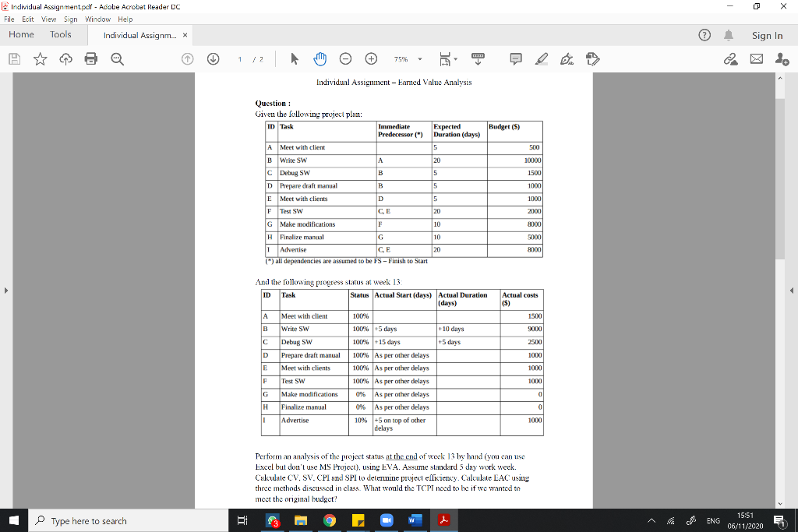Switch to the Tools tab
This screenshot has height=532, width=798.
(x=60, y=34)
